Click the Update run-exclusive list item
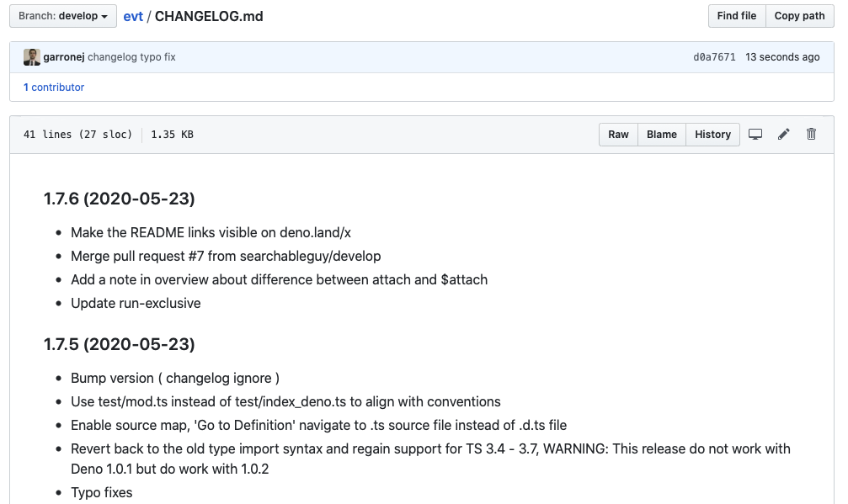 point(136,303)
